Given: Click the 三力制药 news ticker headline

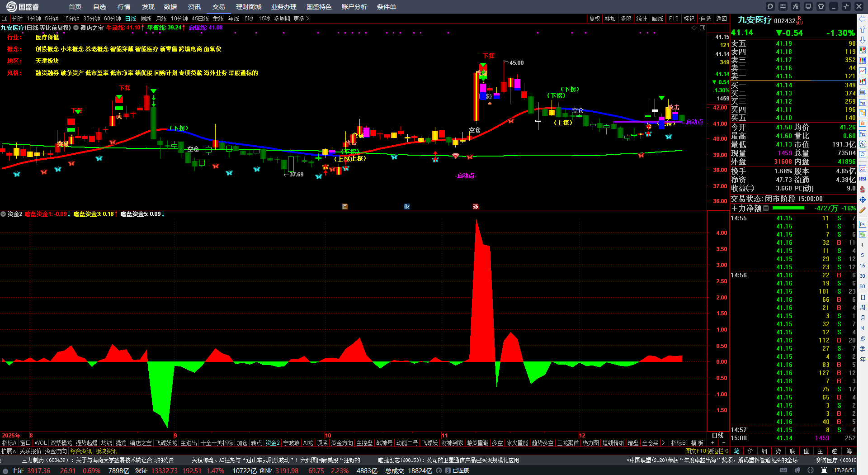Looking at the screenshot, I should pyautogui.click(x=98, y=460).
